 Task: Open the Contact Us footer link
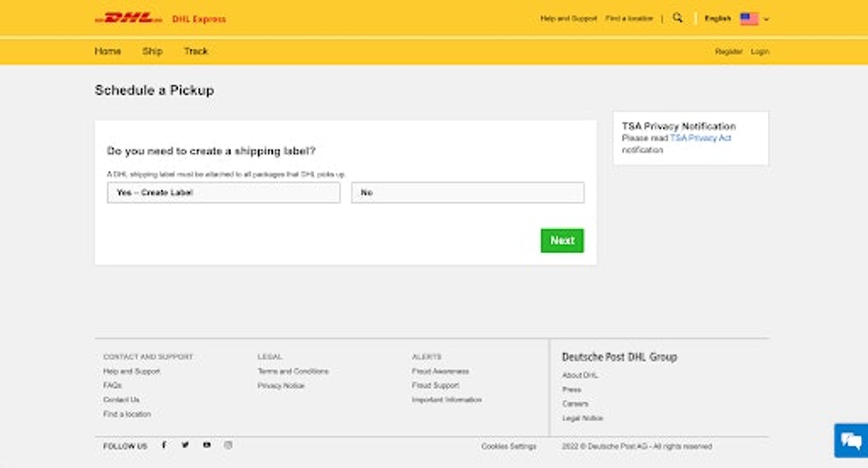[x=121, y=400]
